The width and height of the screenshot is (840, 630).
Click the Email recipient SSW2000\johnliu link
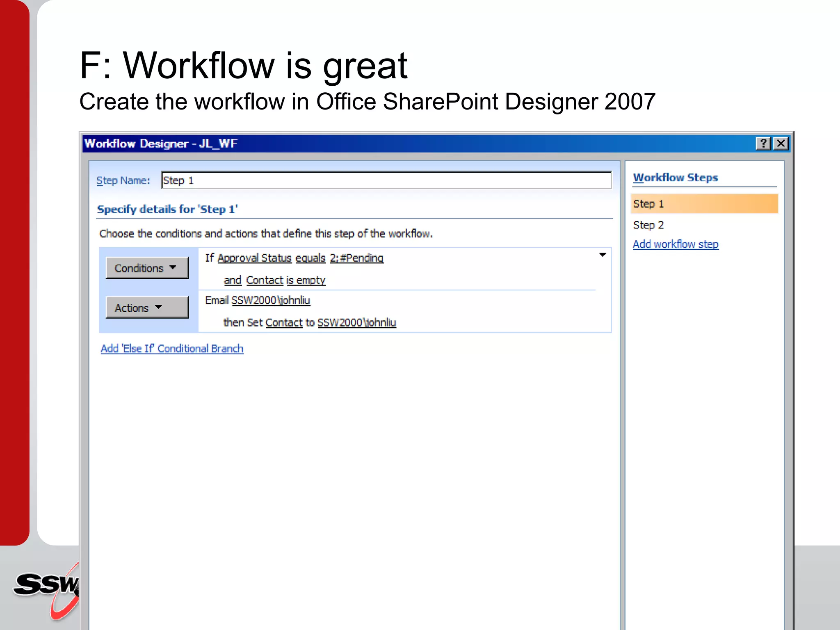coord(271,301)
